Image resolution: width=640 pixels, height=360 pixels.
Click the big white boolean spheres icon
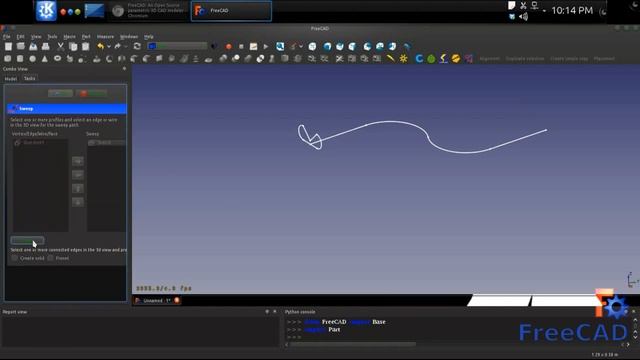[260, 59]
